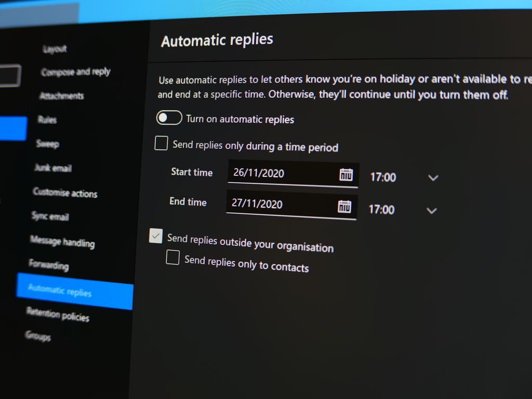Select Customise actions in sidebar
This screenshot has width=532, height=399.
pyautogui.click(x=65, y=193)
